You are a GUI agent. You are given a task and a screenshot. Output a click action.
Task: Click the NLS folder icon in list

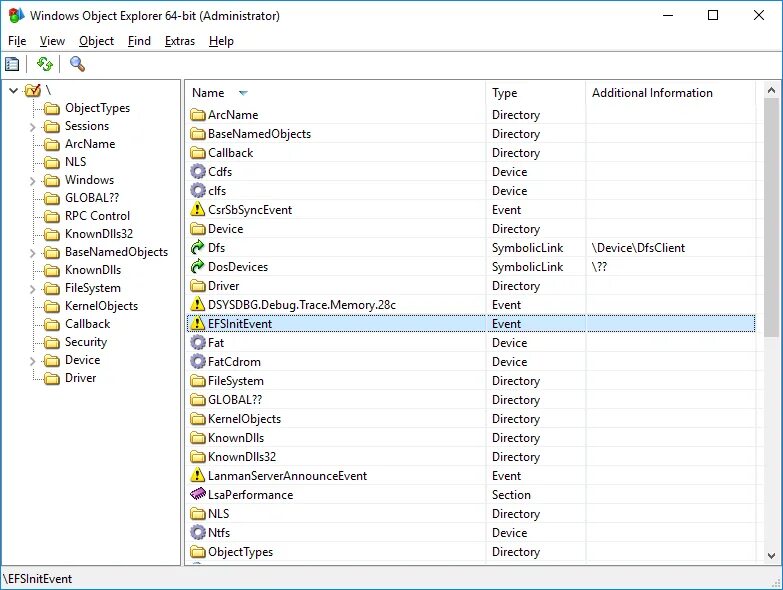[x=198, y=514]
